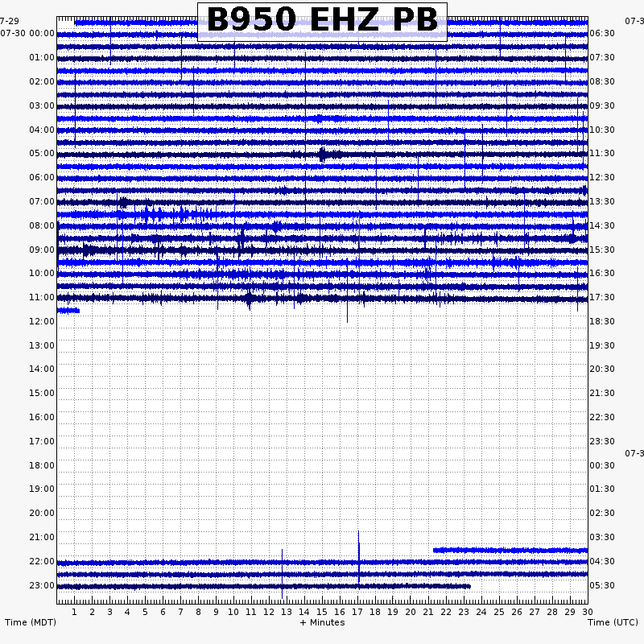Select the 11:00 MDT row label

(42, 297)
